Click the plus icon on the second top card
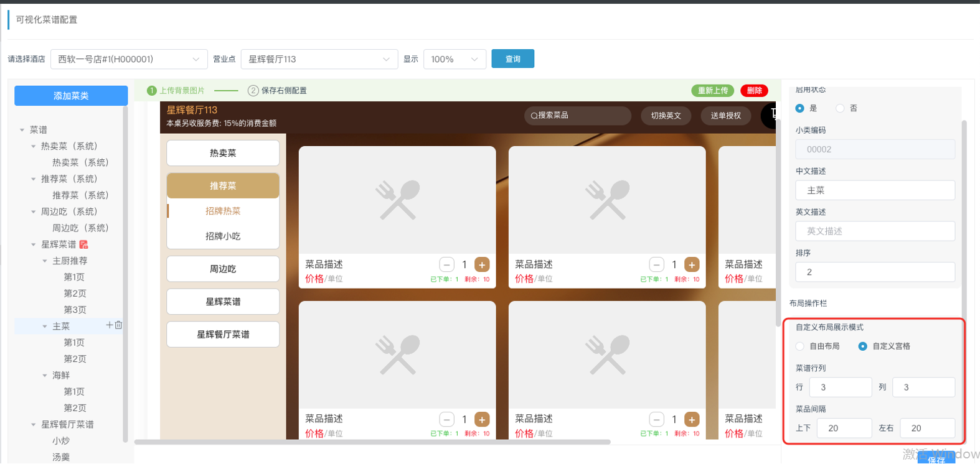 (692, 264)
